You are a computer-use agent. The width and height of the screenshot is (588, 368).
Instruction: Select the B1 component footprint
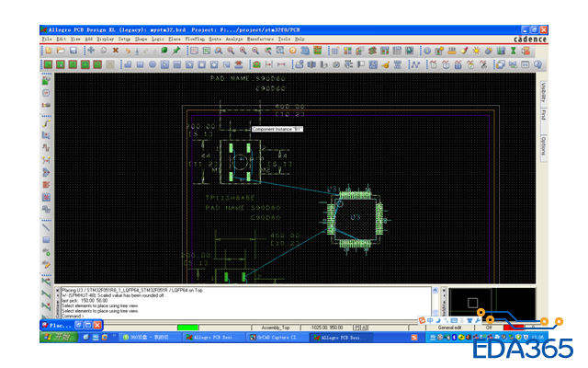click(x=239, y=163)
